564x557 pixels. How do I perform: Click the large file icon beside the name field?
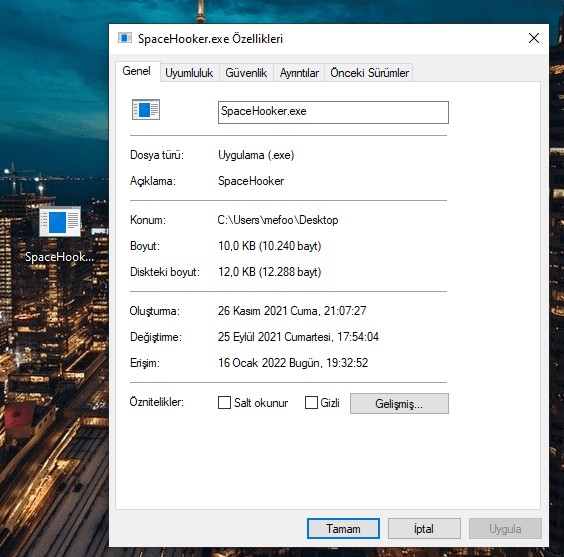pos(146,110)
